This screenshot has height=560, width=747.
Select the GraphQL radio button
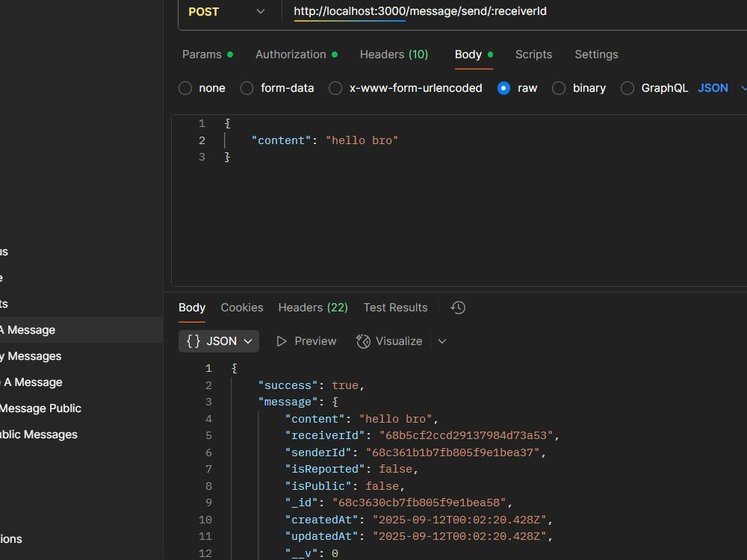627,88
